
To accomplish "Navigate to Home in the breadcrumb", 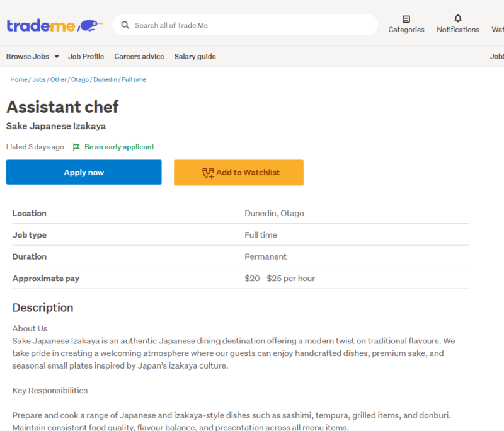I will (x=18, y=79).
